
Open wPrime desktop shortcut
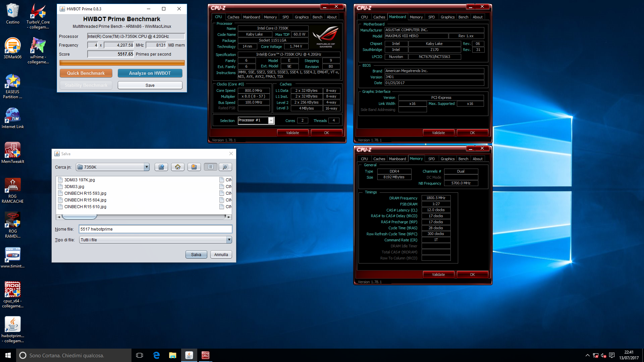[x=38, y=51]
